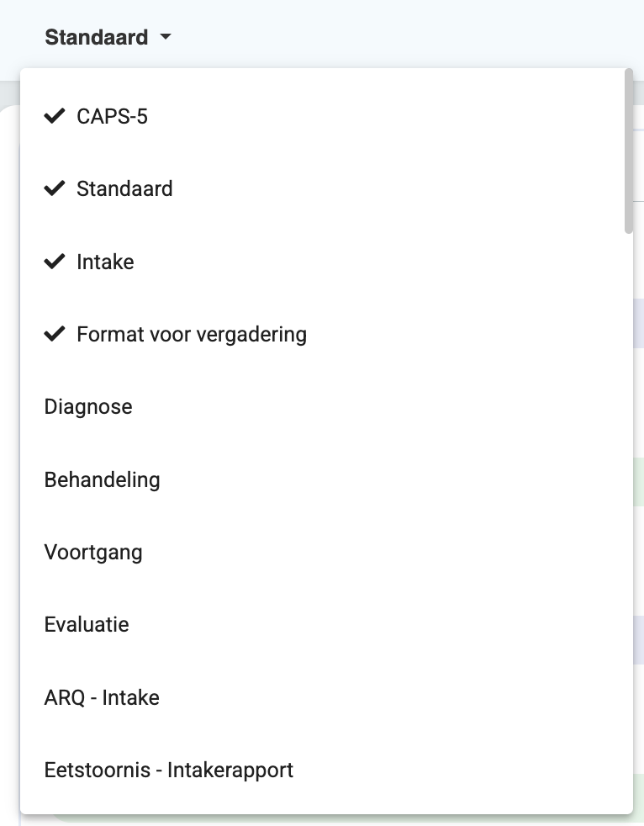Toggle the Standaard item in list
Screen dimensions: 644x826
coord(124,188)
